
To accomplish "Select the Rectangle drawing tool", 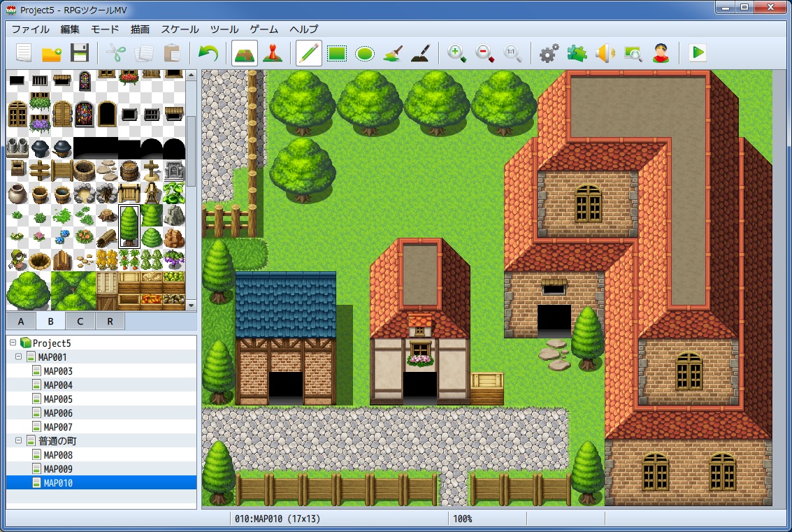I will coord(337,52).
